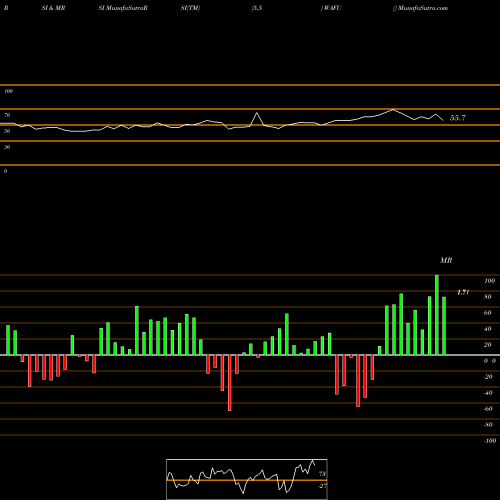Click the -60 label on MR axis
Image resolution: width=500 pixels, height=500 pixels.
(488, 409)
